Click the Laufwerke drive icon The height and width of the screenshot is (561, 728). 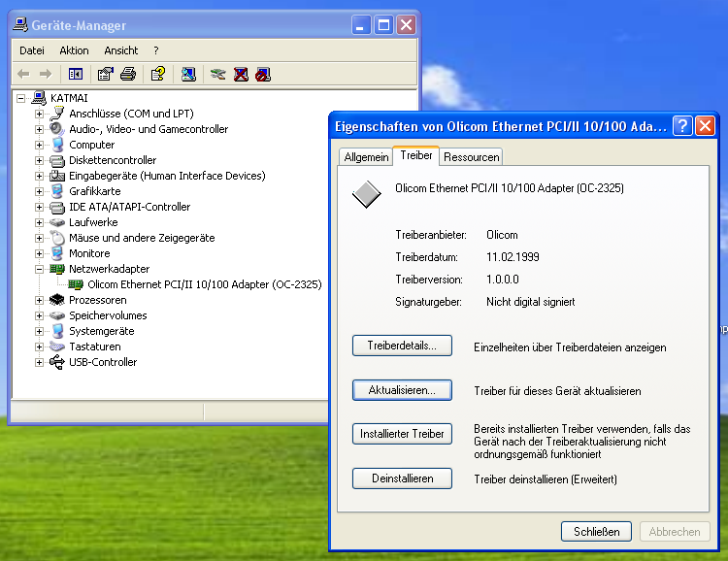(57, 222)
